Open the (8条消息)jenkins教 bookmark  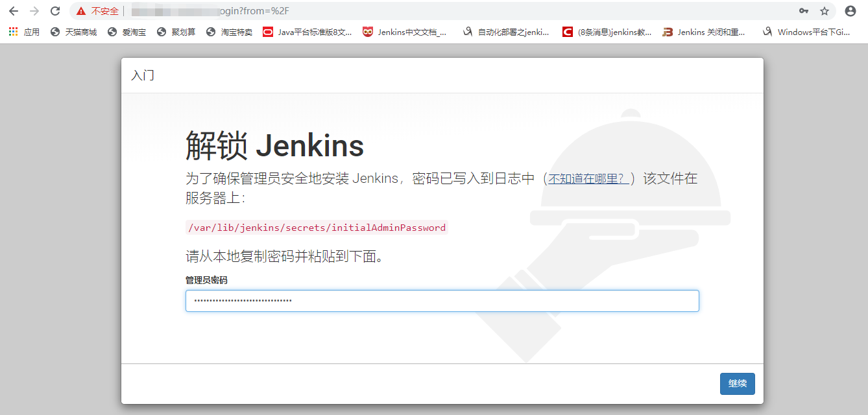[x=607, y=32]
